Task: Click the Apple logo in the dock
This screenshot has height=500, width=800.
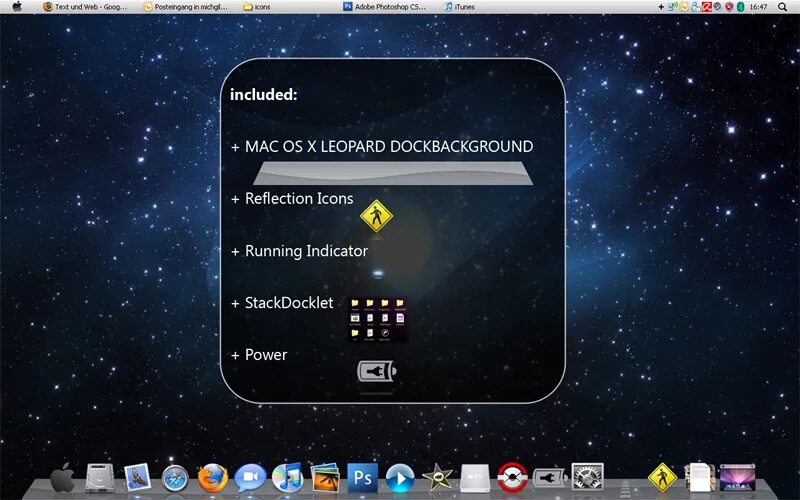Action: click(x=63, y=478)
